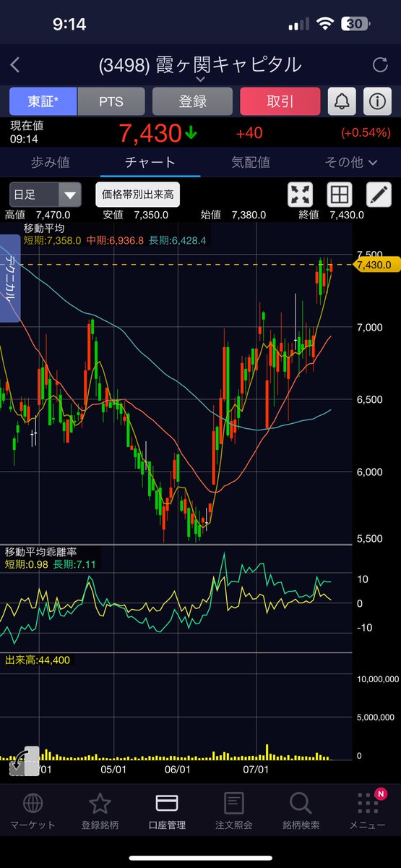Tap the rotate icon at chart corner

point(23,762)
